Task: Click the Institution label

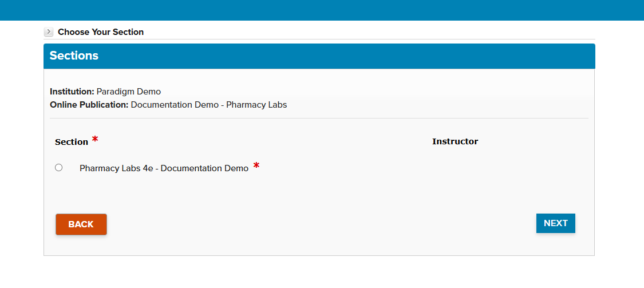Action: [x=72, y=92]
